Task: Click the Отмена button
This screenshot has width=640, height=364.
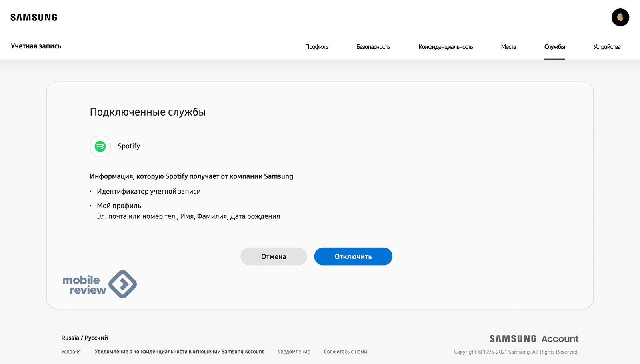Action: (274, 256)
